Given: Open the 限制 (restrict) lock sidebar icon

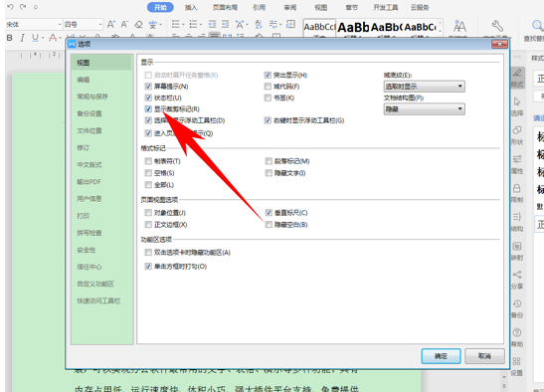Looking at the screenshot, I should click(517, 193).
